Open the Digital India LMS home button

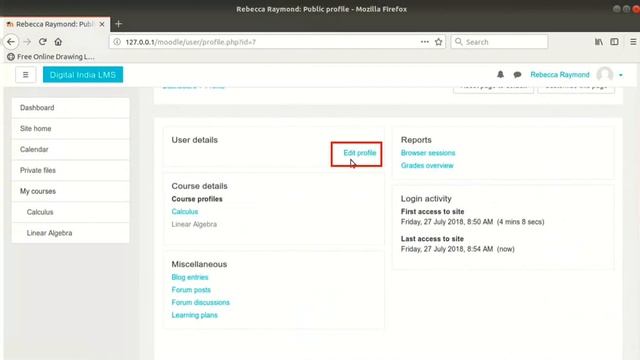tap(83, 75)
